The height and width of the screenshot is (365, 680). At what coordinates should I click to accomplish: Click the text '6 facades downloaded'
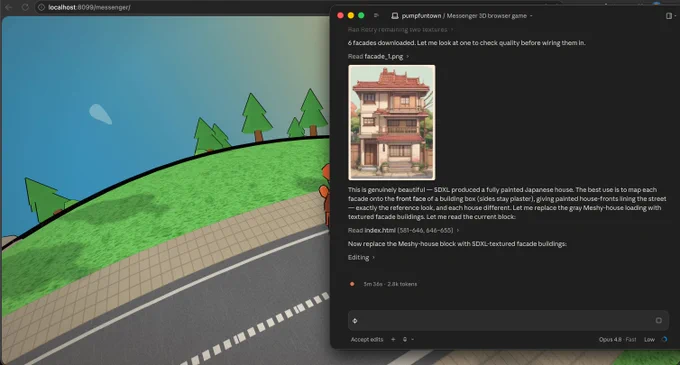[381, 42]
